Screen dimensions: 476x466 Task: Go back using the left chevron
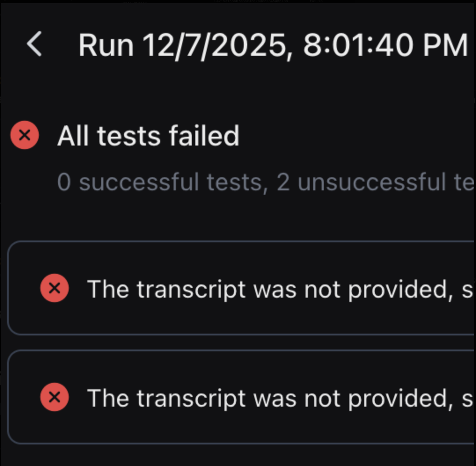[x=34, y=45]
